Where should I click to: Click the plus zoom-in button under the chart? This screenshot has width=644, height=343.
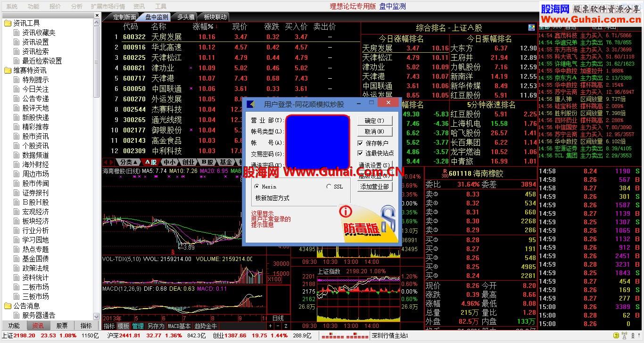271,326
